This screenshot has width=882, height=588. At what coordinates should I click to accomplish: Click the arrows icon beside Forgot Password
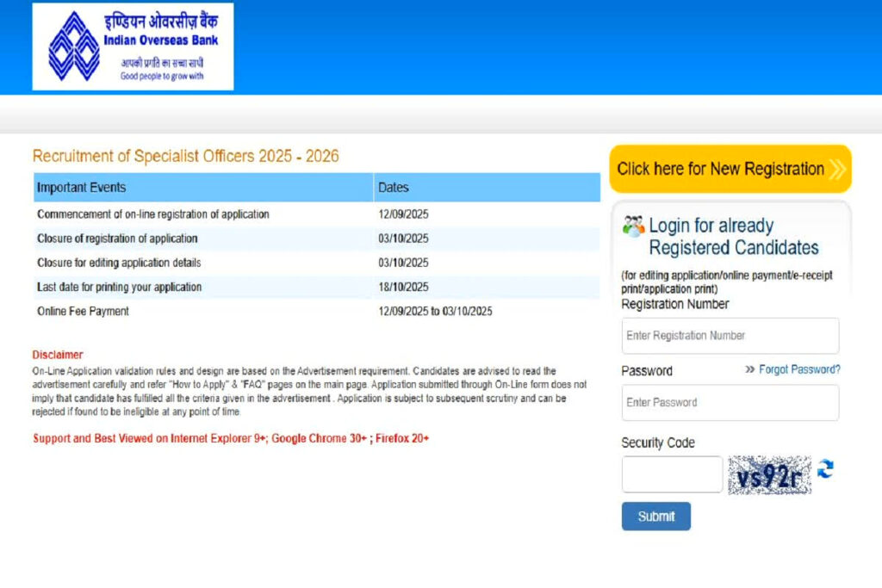748,369
